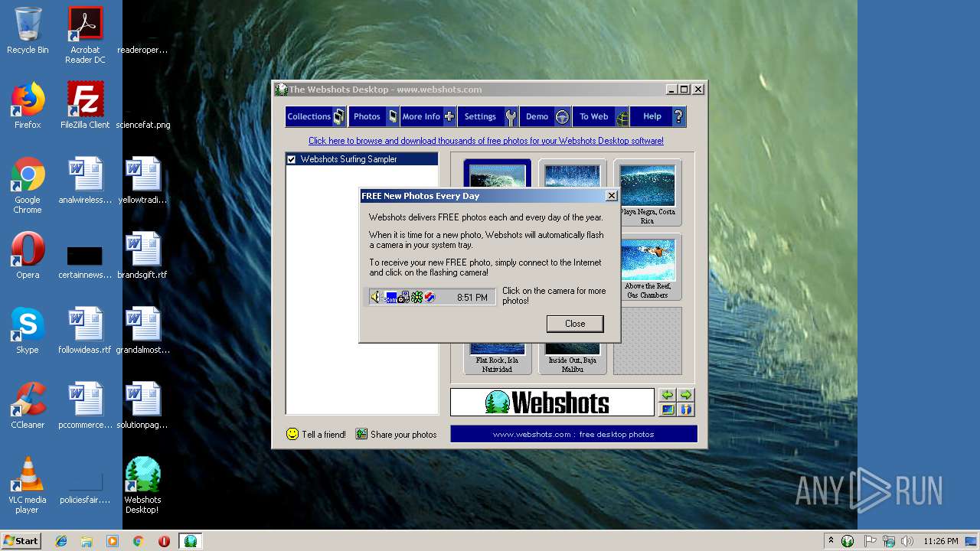Click the set-as-wallpaper monitor icon

click(x=668, y=409)
